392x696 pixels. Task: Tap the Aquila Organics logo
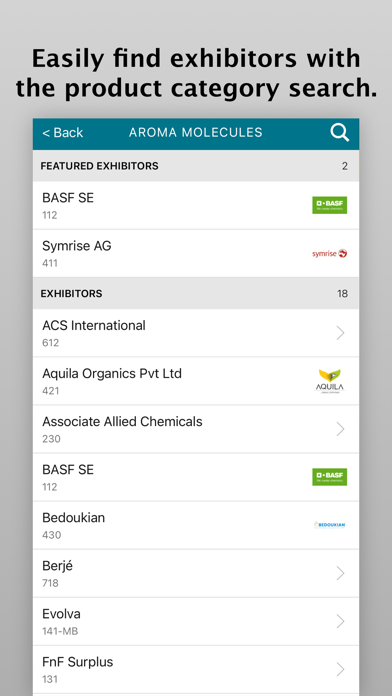(329, 381)
